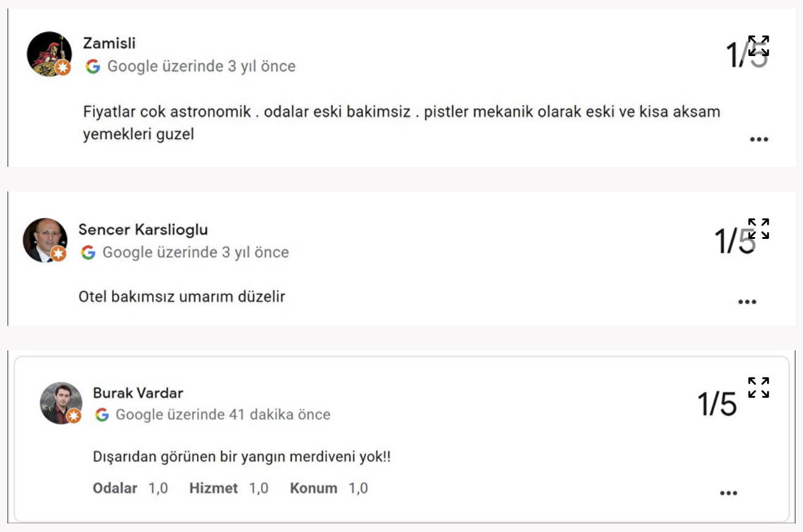Image resolution: width=803 pixels, height=532 pixels.
Task: Click the reviewer name Zamisli
Action: (x=109, y=44)
